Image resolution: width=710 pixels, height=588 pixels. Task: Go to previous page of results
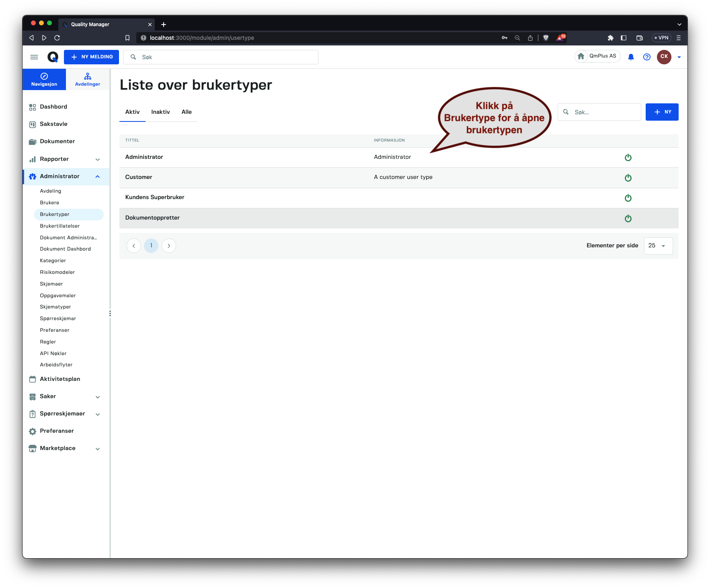click(x=133, y=246)
